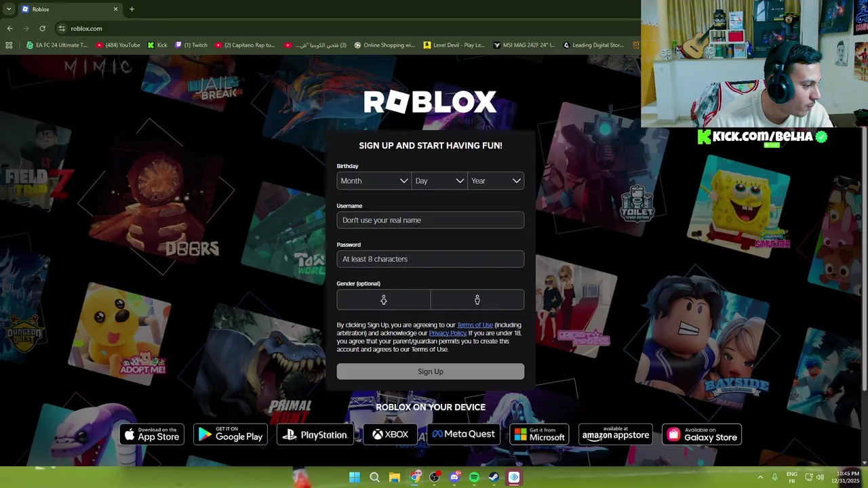Open the Arabic-titled YouTube bookmark
Screen dimensions: 868x488
[x=315, y=45]
